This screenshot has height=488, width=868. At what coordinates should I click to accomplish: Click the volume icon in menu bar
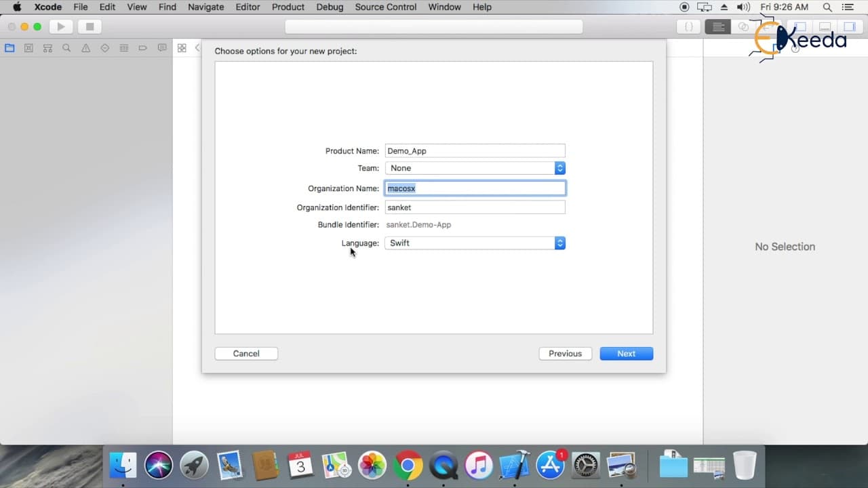pyautogui.click(x=743, y=7)
